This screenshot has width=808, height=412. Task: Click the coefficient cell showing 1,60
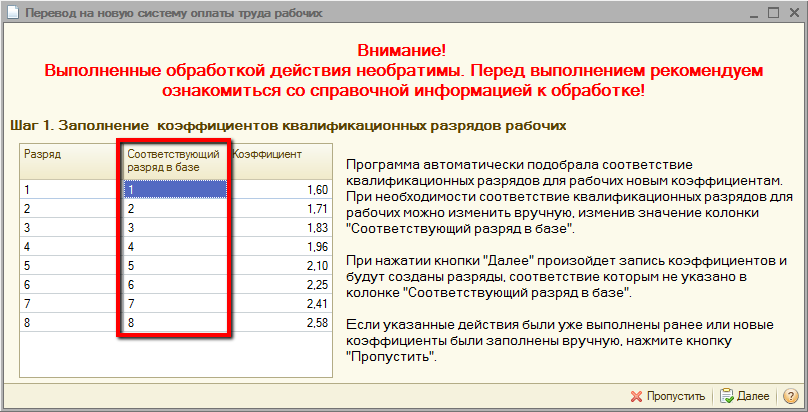(280, 189)
